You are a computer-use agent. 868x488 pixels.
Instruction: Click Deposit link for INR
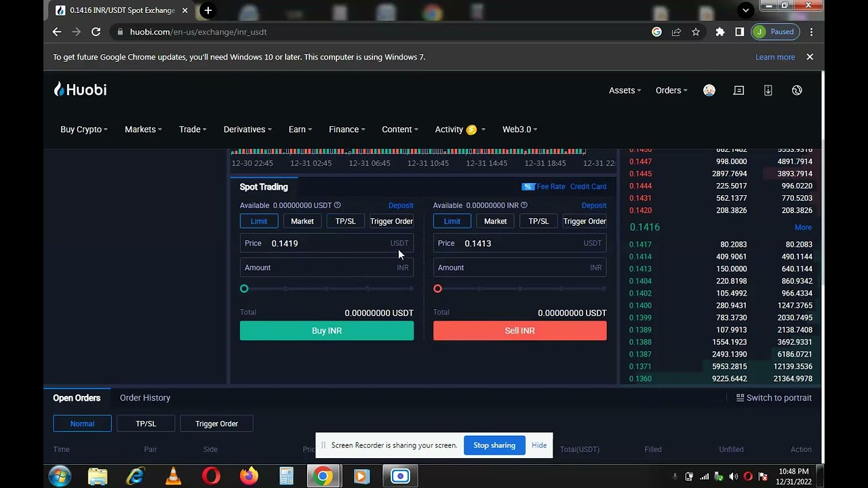(594, 205)
